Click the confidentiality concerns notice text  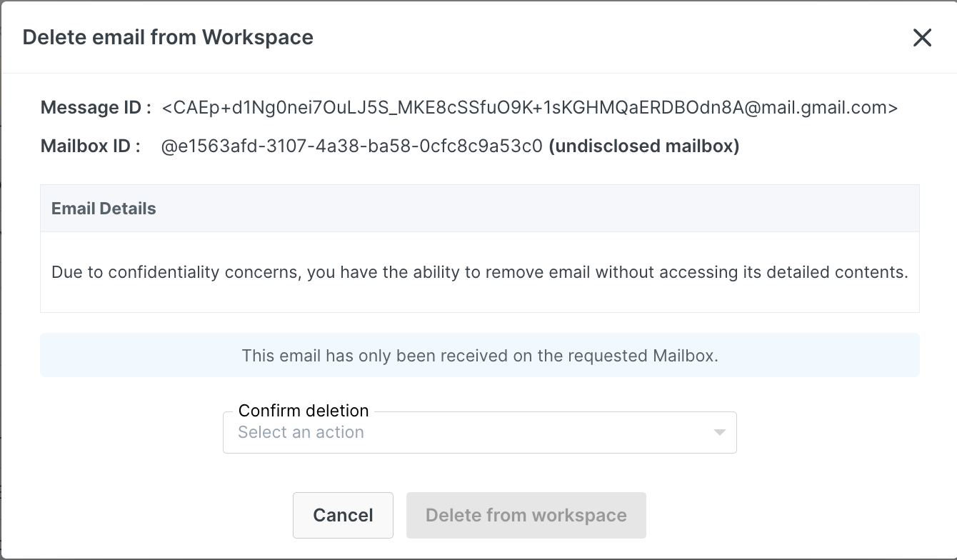(479, 272)
